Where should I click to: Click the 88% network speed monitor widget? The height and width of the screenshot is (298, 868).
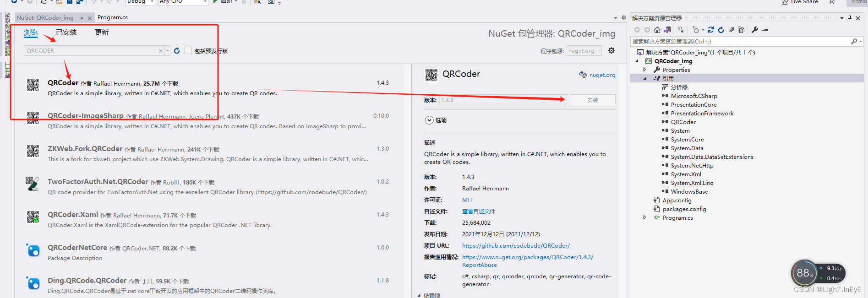[x=818, y=273]
